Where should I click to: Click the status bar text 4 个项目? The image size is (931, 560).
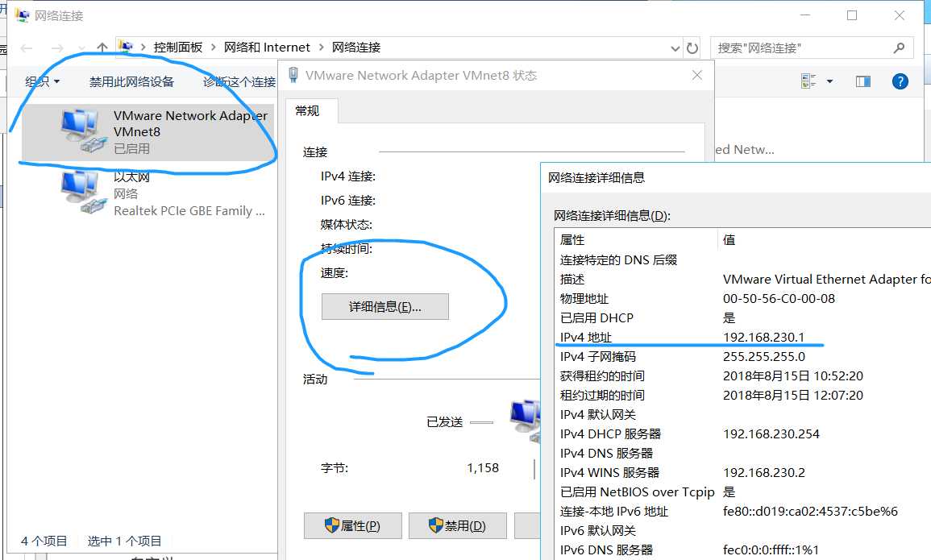44,541
